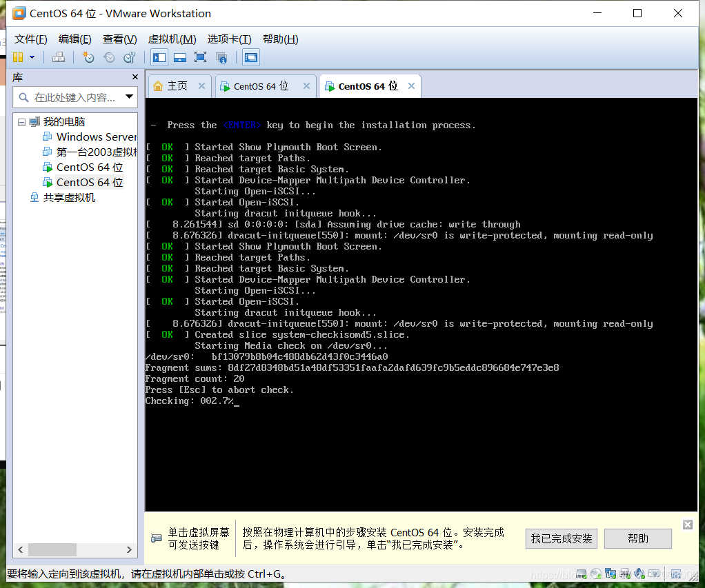Enter full screen mode
705x588 pixels.
coord(199,57)
